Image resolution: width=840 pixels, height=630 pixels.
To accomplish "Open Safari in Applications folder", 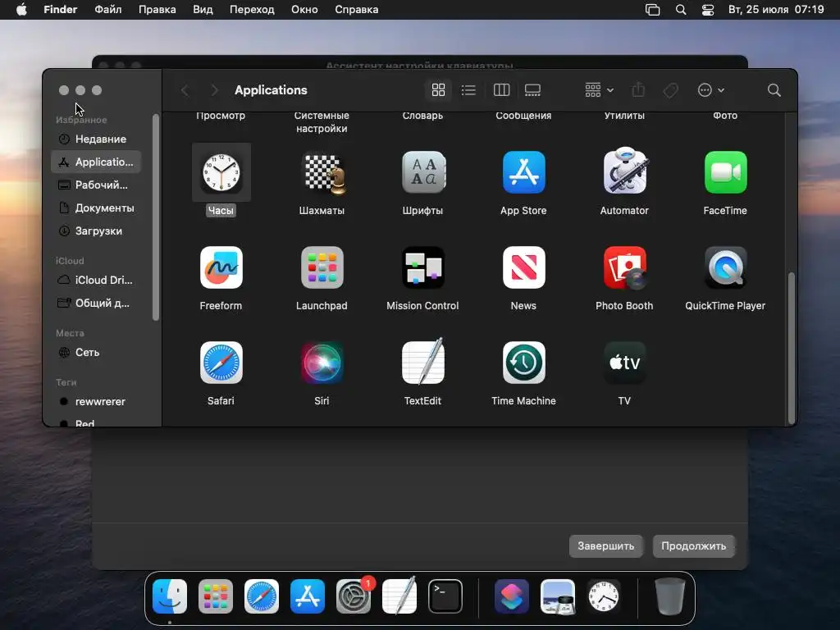I will coord(221,363).
